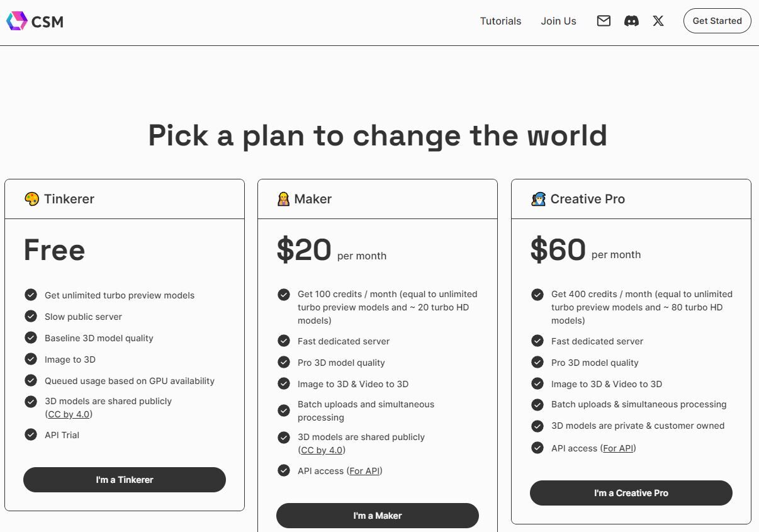Click the Tinkerer palette emoji icon

(x=31, y=199)
